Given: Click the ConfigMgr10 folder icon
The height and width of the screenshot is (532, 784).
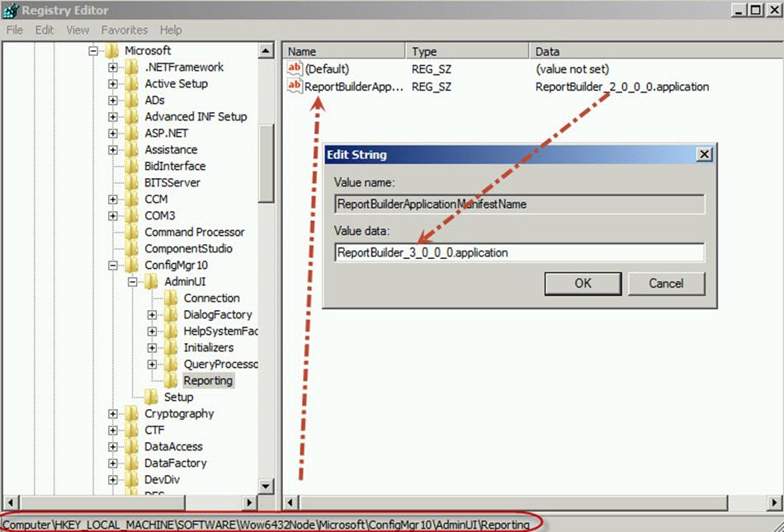Looking at the screenshot, I should coord(132,265).
